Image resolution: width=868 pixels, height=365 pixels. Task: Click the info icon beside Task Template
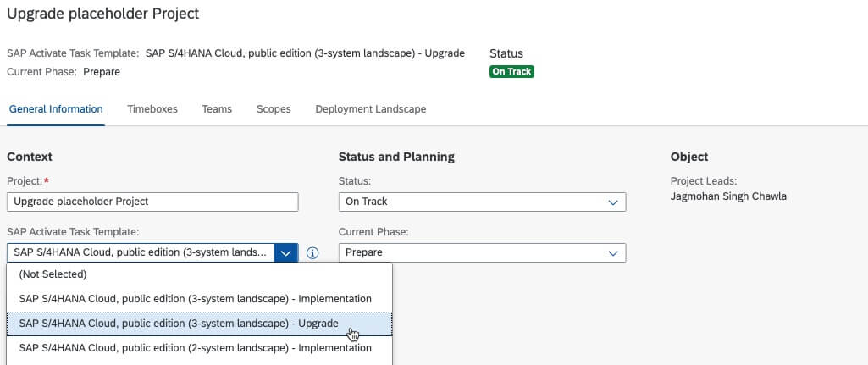pyautogui.click(x=312, y=253)
